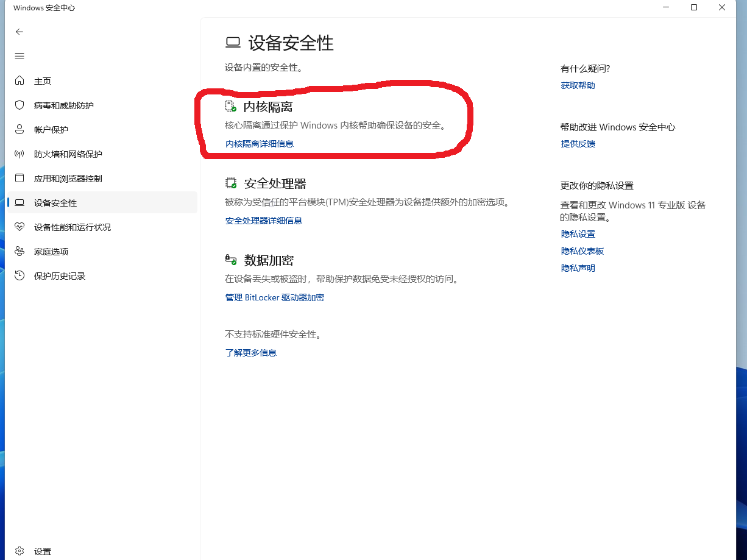This screenshot has width=747, height=560.
Task: Click the 设备性能和运行状况 heart icon
Action: [x=19, y=227]
